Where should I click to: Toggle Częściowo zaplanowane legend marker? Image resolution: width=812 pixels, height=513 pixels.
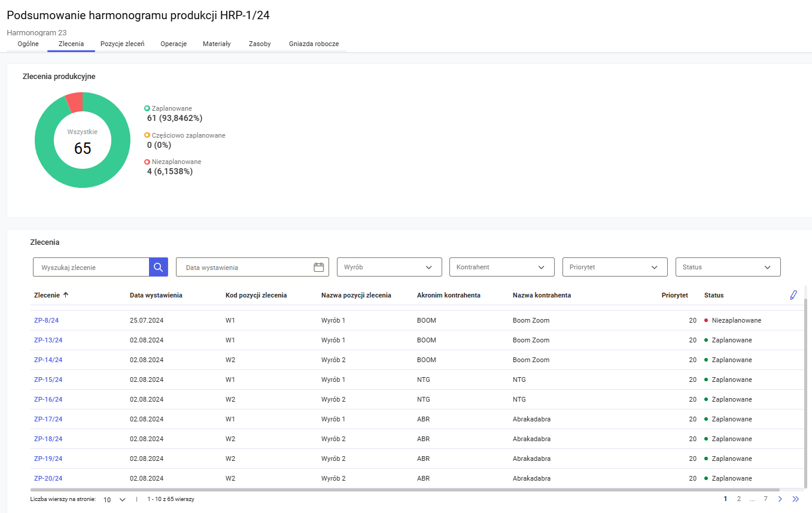tap(147, 135)
